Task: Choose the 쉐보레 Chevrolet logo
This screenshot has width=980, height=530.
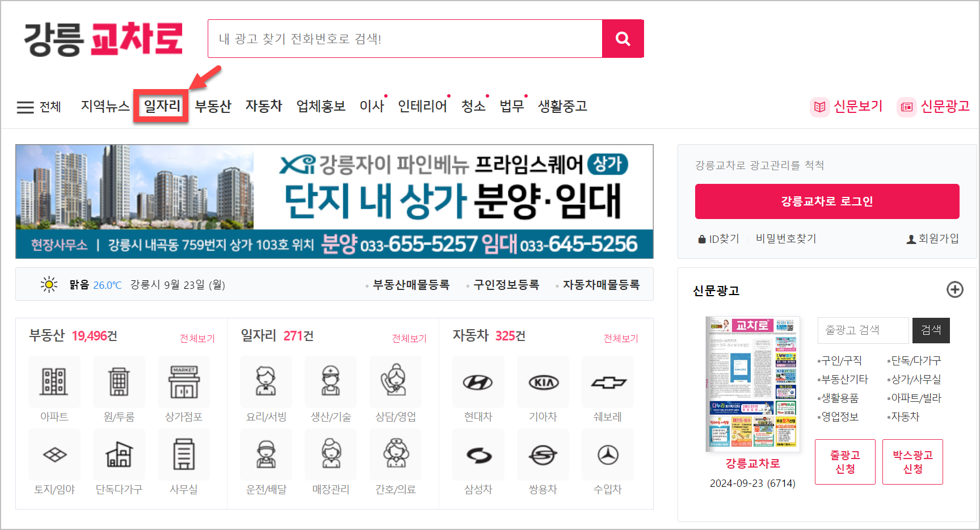Action: pos(608,381)
